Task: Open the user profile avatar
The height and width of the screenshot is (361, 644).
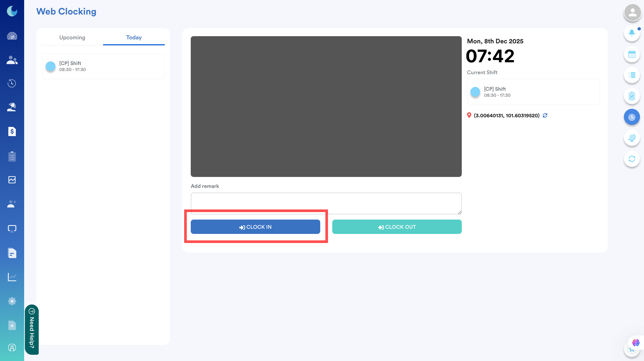Action: pyautogui.click(x=632, y=12)
